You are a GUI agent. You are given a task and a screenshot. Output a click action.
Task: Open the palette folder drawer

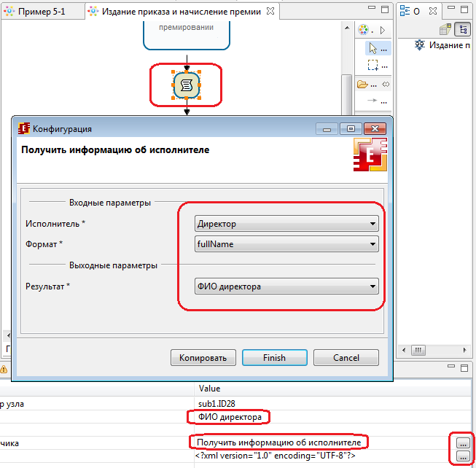[x=363, y=84]
